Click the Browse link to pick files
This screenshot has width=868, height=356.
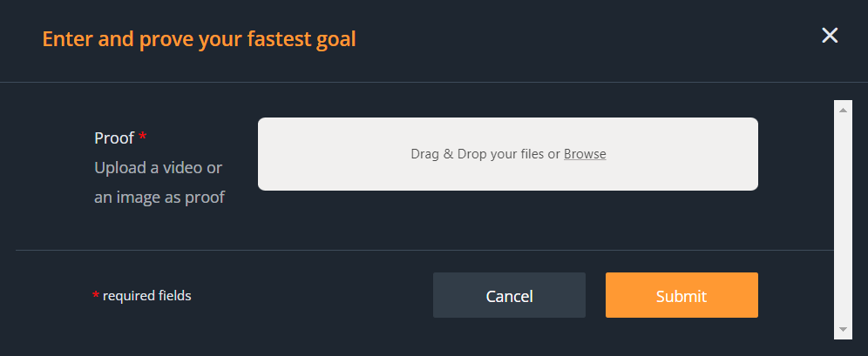pos(585,154)
